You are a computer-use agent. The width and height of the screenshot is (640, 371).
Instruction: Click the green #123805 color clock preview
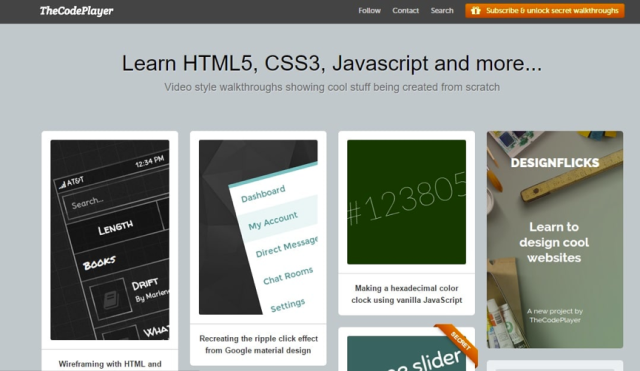(x=407, y=202)
